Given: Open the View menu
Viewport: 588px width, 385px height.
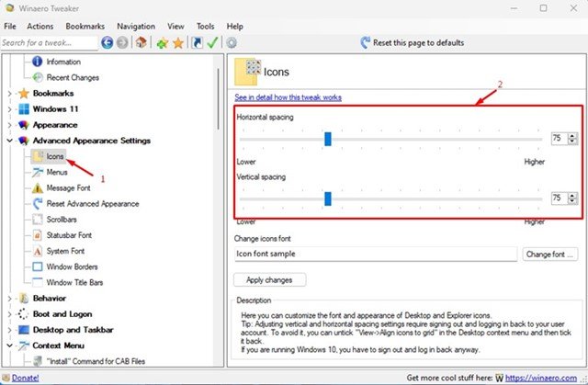Looking at the screenshot, I should coord(175,27).
